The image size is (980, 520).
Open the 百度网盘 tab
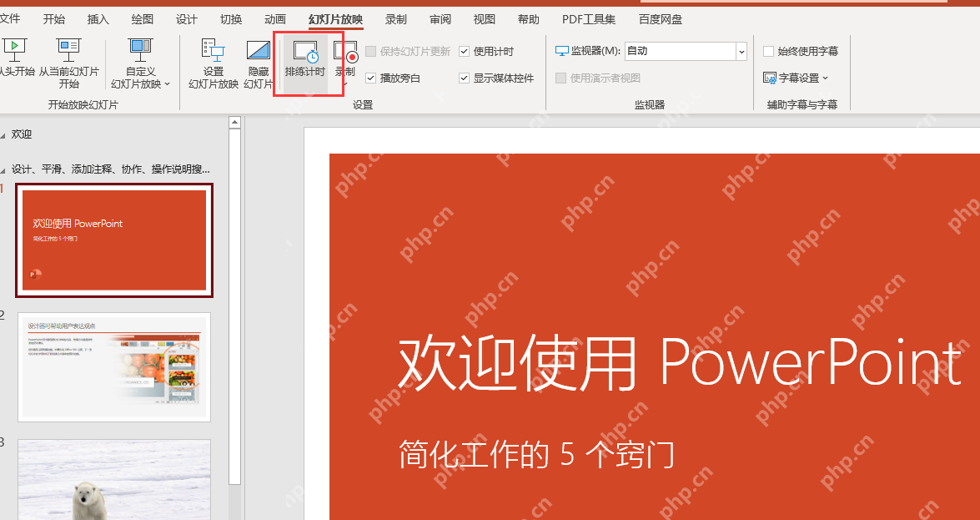tap(661, 19)
